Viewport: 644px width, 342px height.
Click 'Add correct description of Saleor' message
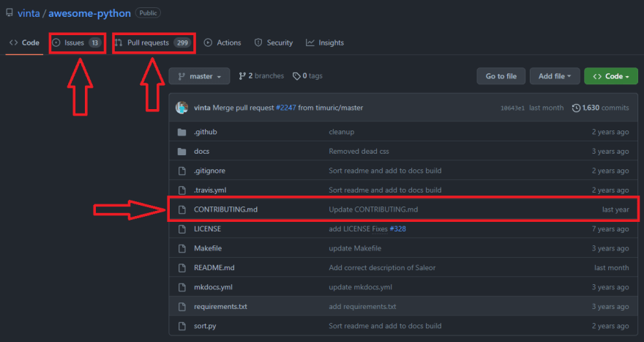pos(382,267)
